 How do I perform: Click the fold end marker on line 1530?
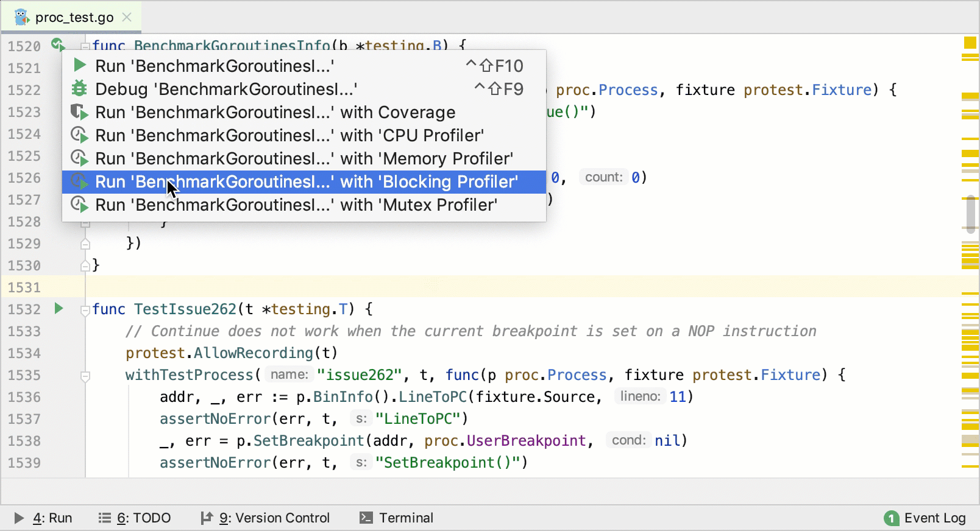tap(85, 265)
